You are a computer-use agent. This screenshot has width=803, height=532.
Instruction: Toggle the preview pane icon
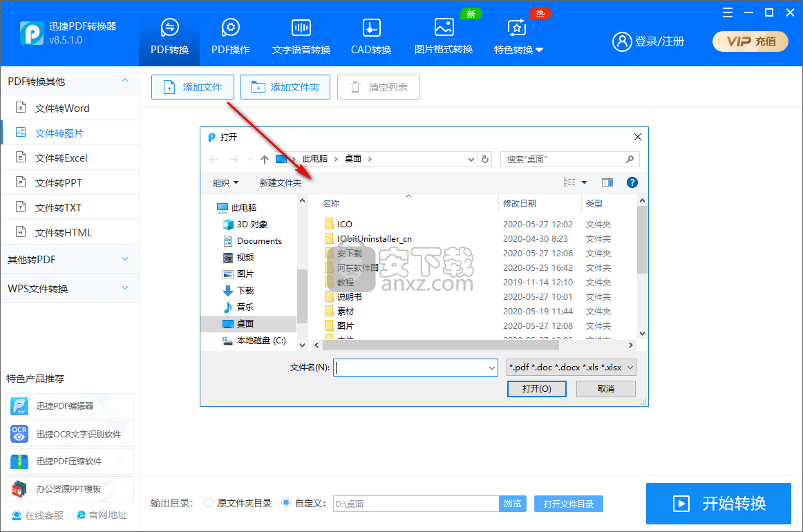click(607, 183)
